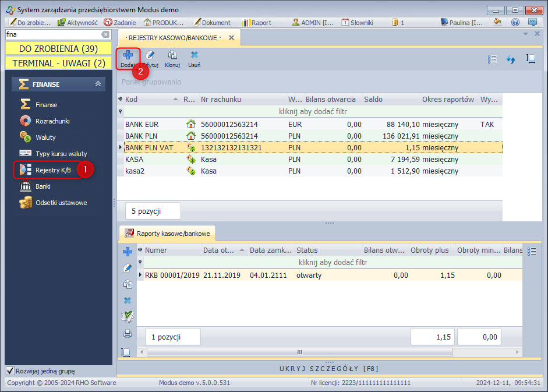
Task: Click the Dodaj plus icon in toolbar
Action: (x=128, y=55)
